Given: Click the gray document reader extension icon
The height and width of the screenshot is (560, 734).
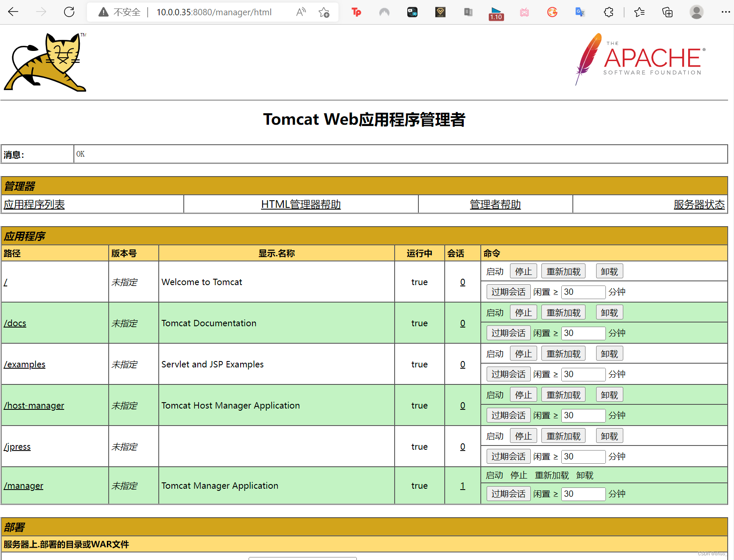Looking at the screenshot, I should click(468, 12).
